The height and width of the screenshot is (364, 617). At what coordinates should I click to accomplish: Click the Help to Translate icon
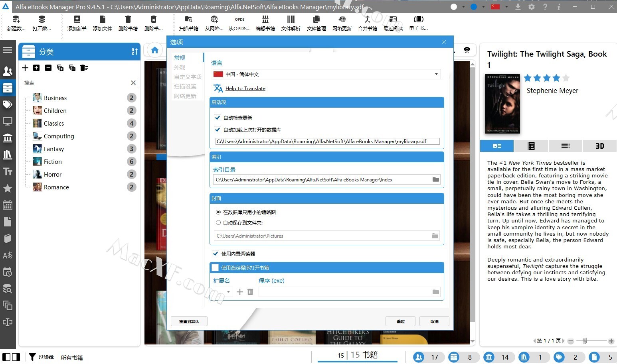coord(218,88)
